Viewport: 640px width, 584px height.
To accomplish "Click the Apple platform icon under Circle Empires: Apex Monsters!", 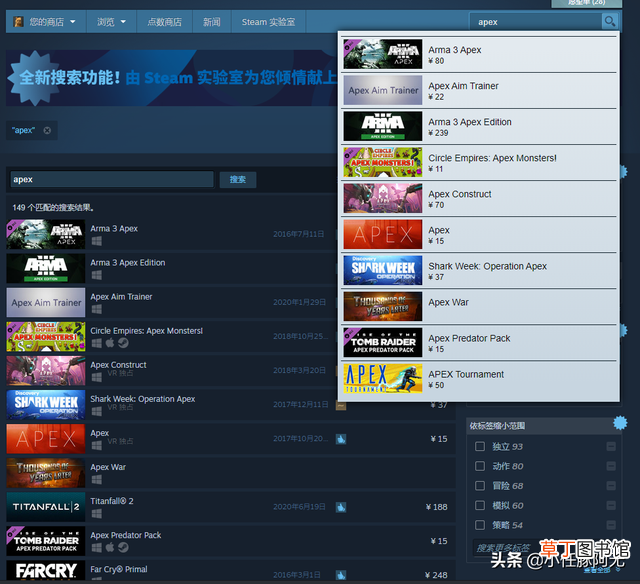I will pos(110,343).
